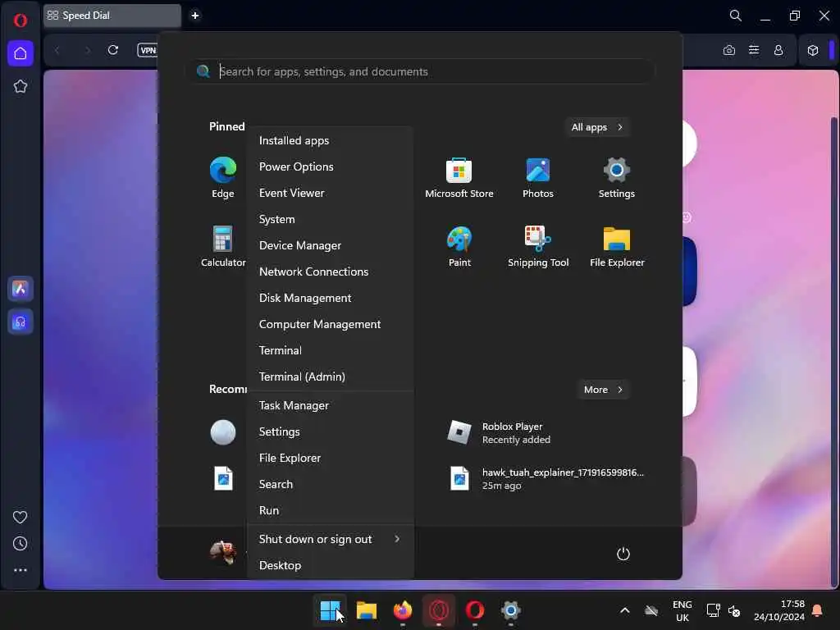This screenshot has height=630, width=840.
Task: Toggle the VPN badge in address bar
Action: coord(148,50)
